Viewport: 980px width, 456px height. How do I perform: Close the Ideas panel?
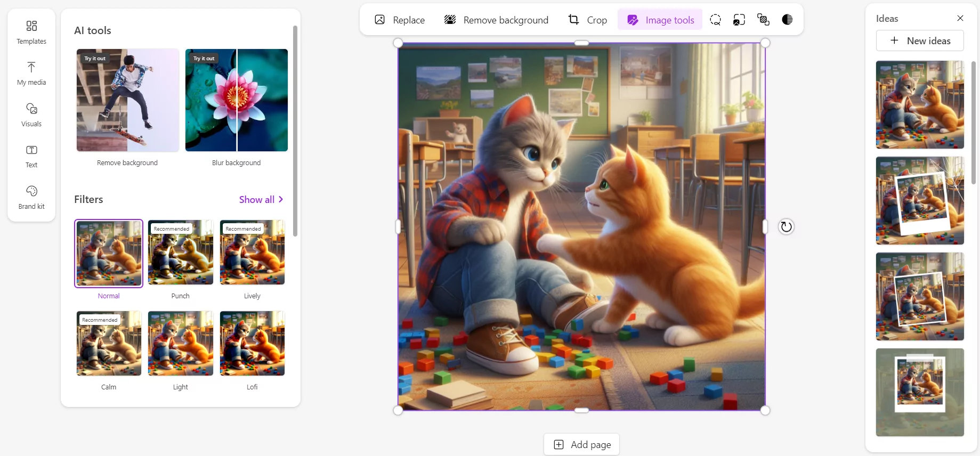point(960,18)
